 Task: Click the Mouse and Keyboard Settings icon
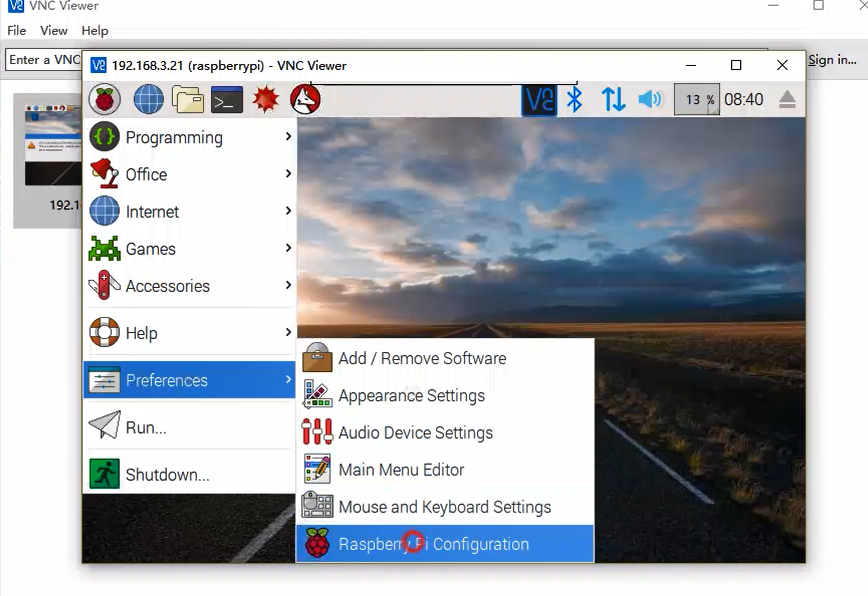click(x=317, y=506)
